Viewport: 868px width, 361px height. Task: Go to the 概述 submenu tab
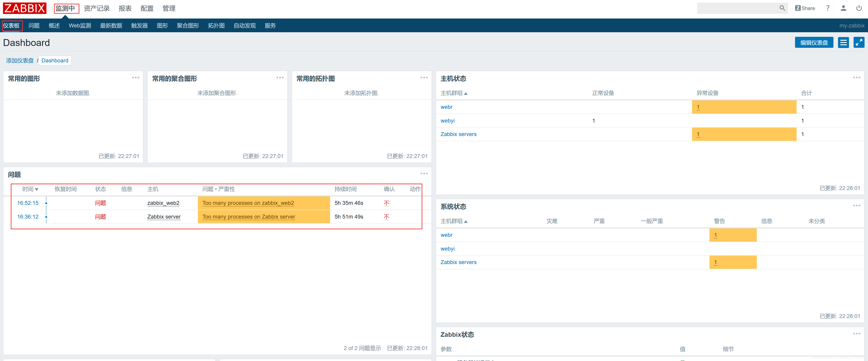click(x=54, y=26)
